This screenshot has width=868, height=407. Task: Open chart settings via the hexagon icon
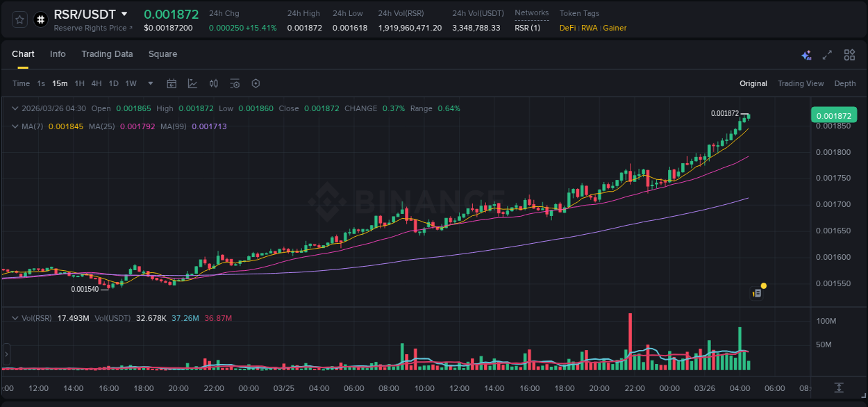pos(256,83)
